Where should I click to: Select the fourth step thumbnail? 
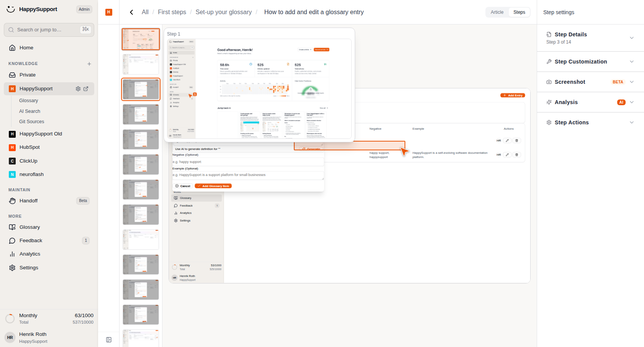click(141, 114)
